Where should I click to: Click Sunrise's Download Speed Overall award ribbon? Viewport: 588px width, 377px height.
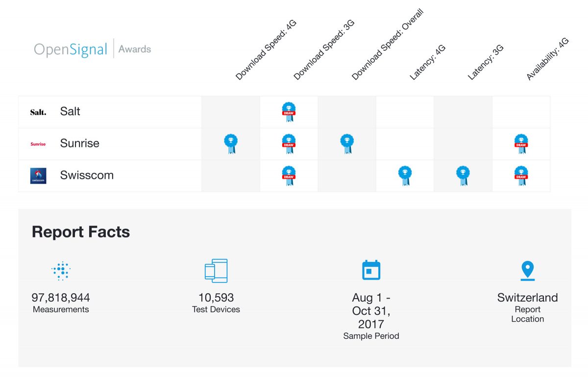[347, 143]
